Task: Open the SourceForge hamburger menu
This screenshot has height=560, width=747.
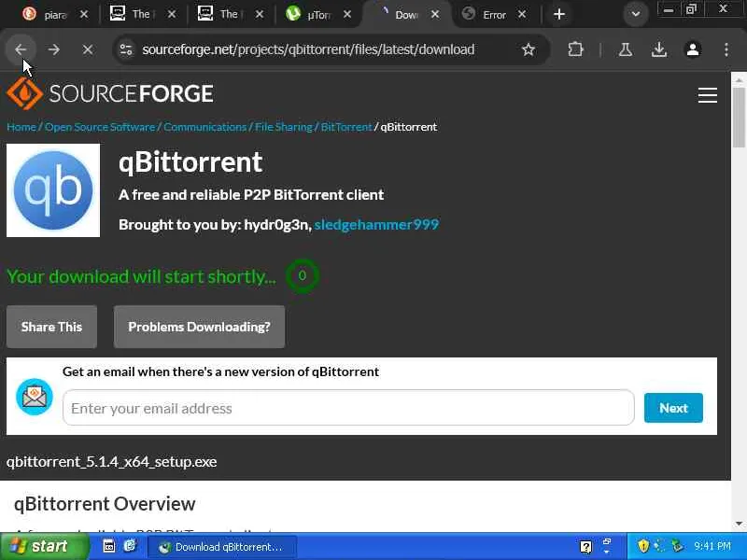Action: [708, 95]
